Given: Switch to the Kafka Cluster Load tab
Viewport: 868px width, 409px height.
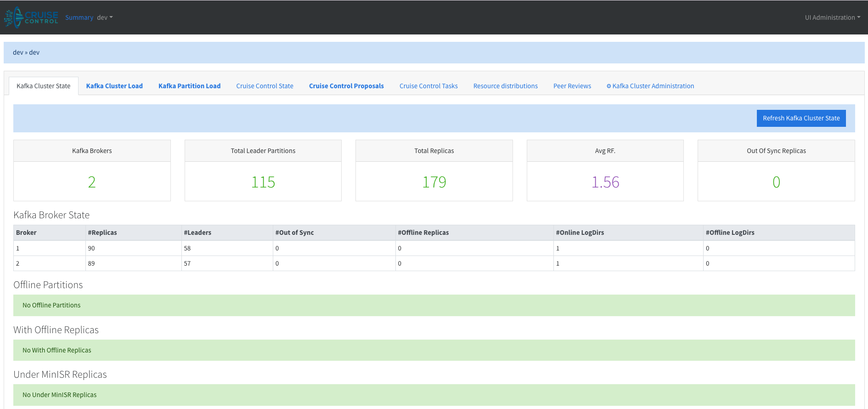Looking at the screenshot, I should coord(114,86).
